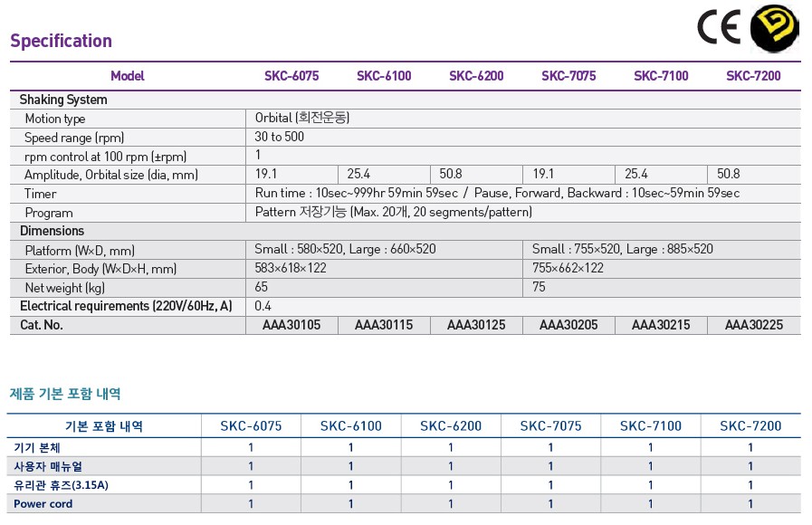
Task: Click the yellow-on-black round logo
Action: pos(775,28)
